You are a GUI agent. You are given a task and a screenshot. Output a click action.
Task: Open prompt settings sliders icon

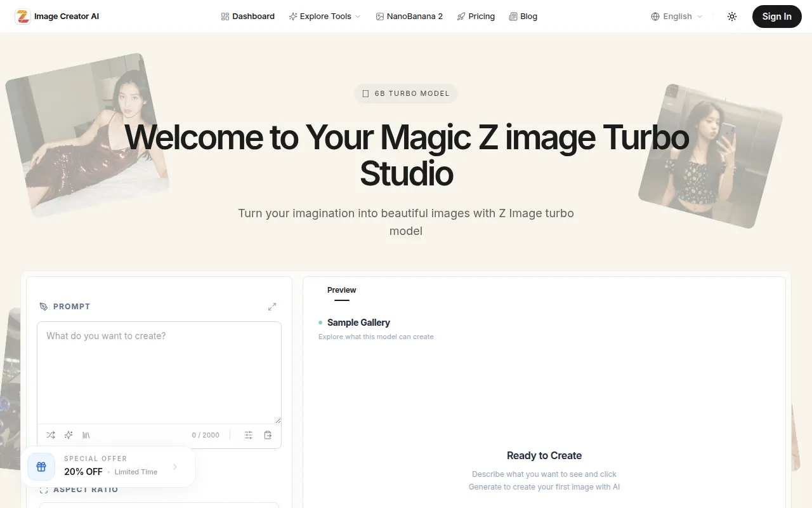[249, 435]
